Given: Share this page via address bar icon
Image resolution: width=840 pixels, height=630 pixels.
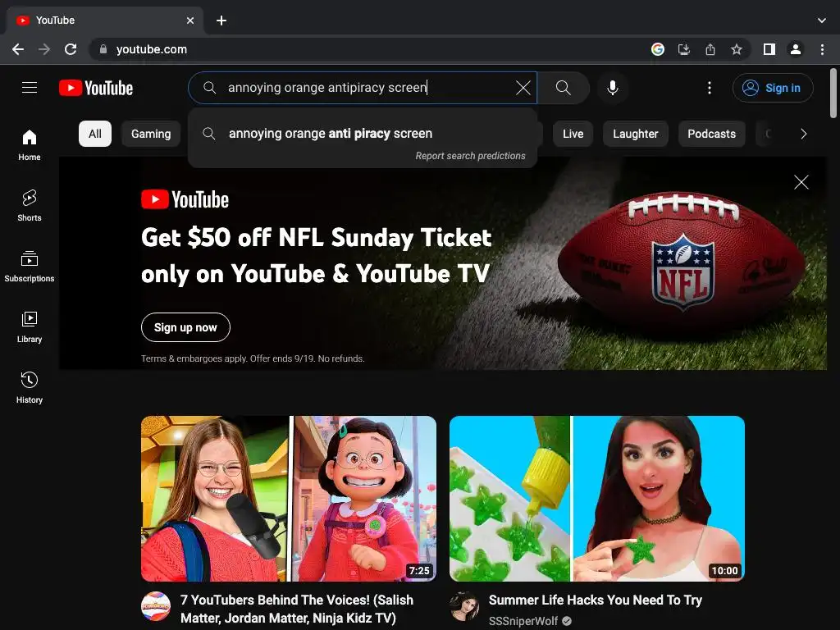Looking at the screenshot, I should tap(710, 49).
